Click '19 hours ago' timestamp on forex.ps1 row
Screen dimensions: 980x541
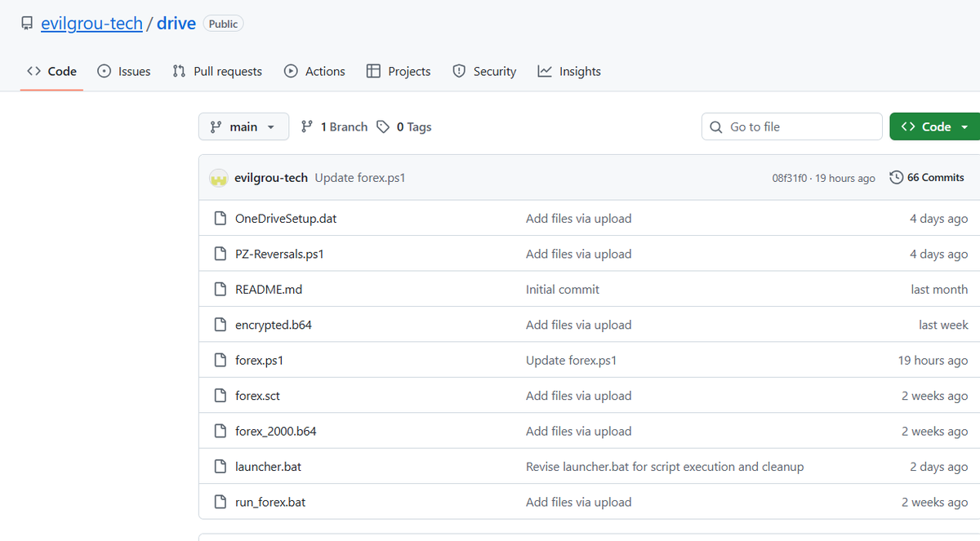pyautogui.click(x=933, y=360)
